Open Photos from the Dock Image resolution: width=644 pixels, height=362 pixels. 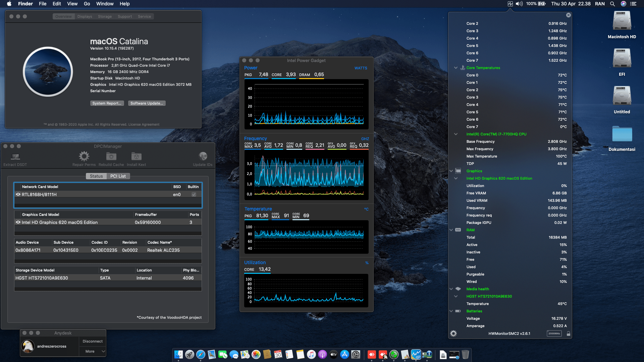coord(256,354)
